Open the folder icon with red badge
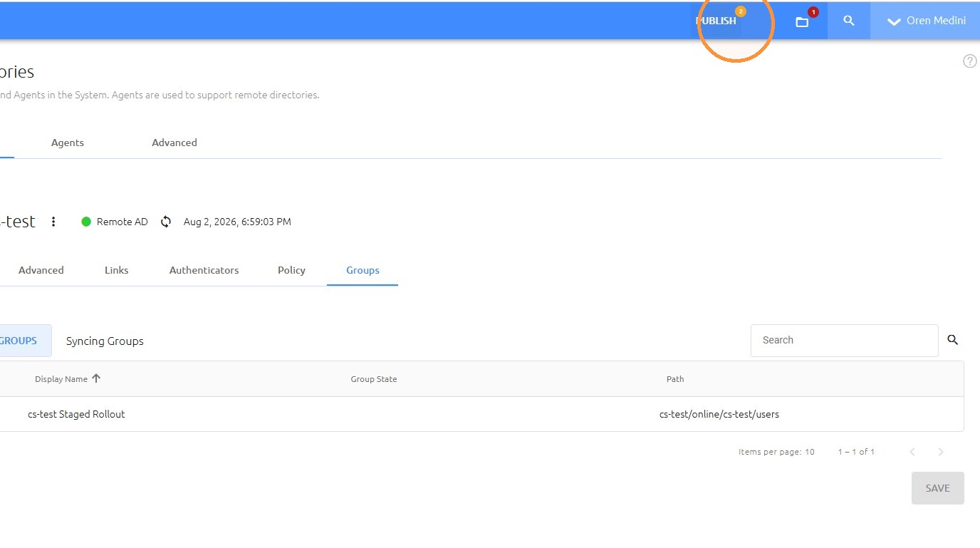The height and width of the screenshot is (548, 980). point(802,21)
